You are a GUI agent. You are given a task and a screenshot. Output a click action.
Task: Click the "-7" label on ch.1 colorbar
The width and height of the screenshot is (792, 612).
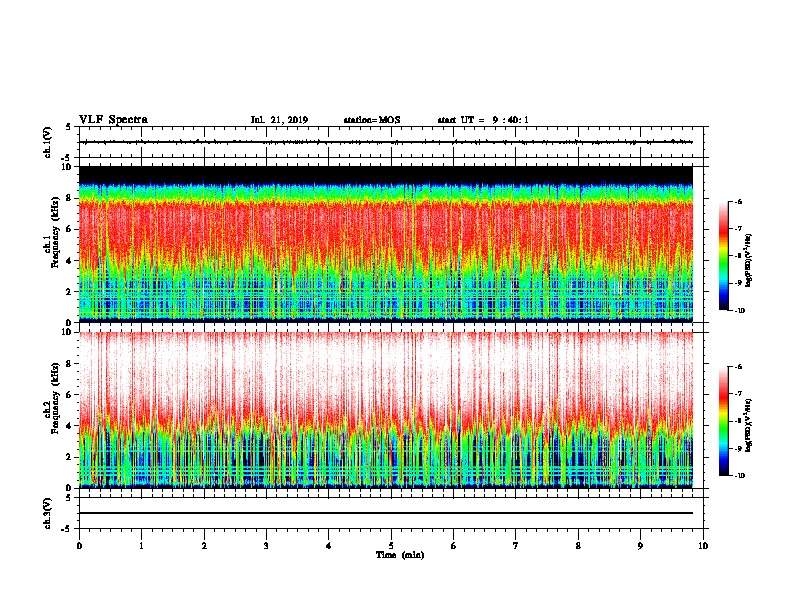click(x=738, y=229)
